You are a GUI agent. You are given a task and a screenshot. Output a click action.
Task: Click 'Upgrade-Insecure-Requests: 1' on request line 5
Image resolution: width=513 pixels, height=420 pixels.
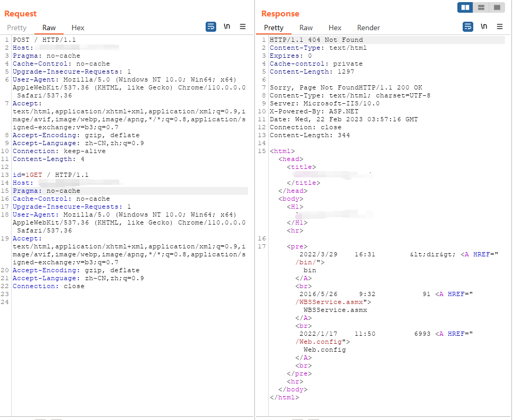coord(72,72)
